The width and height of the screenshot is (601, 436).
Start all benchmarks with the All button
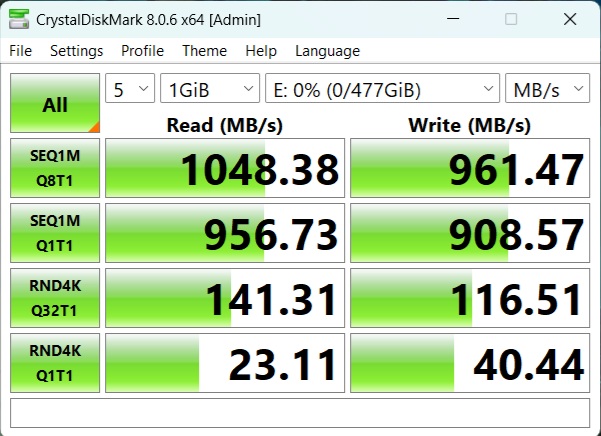(x=55, y=103)
